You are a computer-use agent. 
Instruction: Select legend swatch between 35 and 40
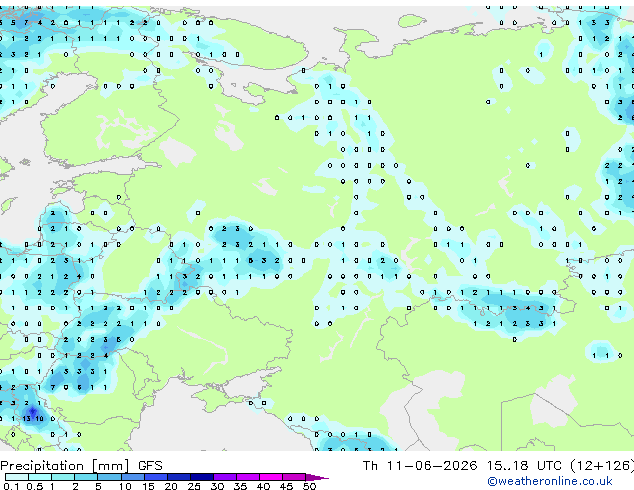point(248,477)
